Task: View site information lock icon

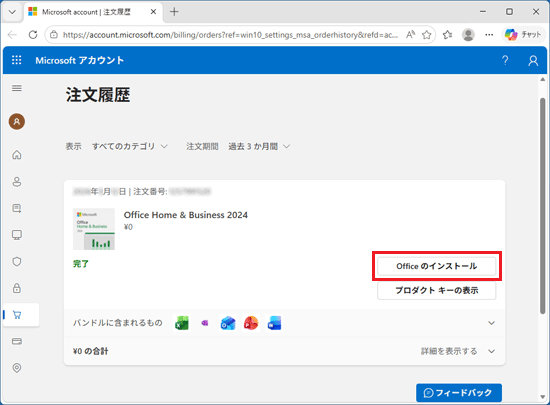Action: coord(54,35)
